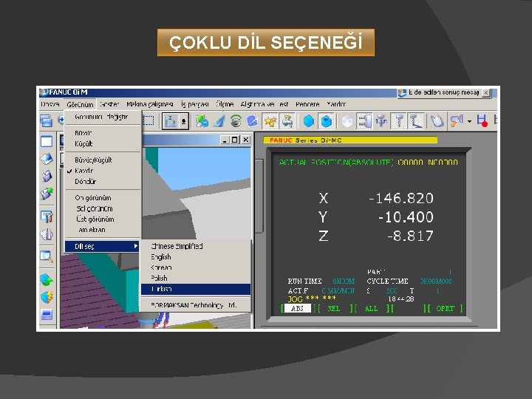
Task: Click the save with red dot record icon
Action: pyautogui.click(x=482, y=120)
